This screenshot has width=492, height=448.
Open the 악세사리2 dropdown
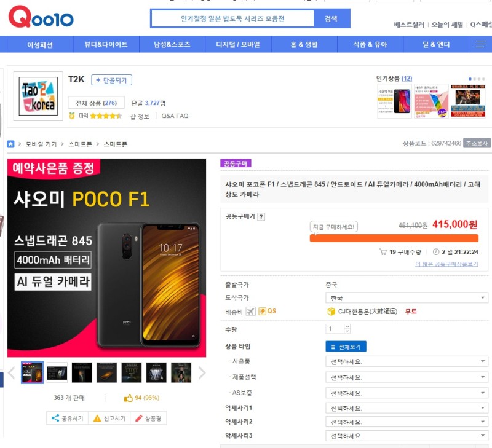pyautogui.click(x=407, y=422)
